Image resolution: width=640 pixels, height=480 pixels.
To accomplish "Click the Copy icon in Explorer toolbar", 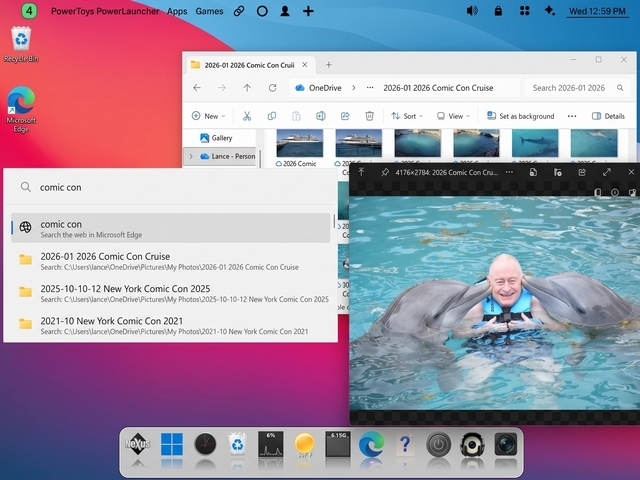I will point(271,116).
